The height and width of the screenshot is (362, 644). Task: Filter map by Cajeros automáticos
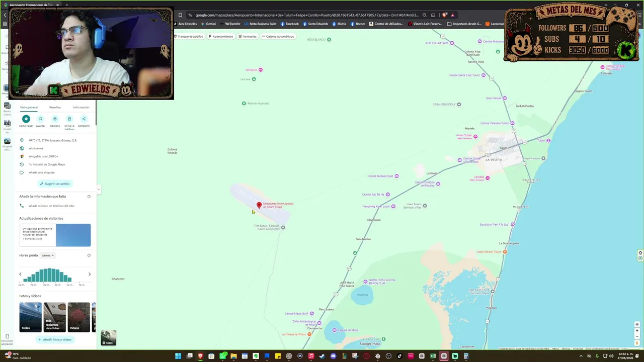(x=278, y=36)
